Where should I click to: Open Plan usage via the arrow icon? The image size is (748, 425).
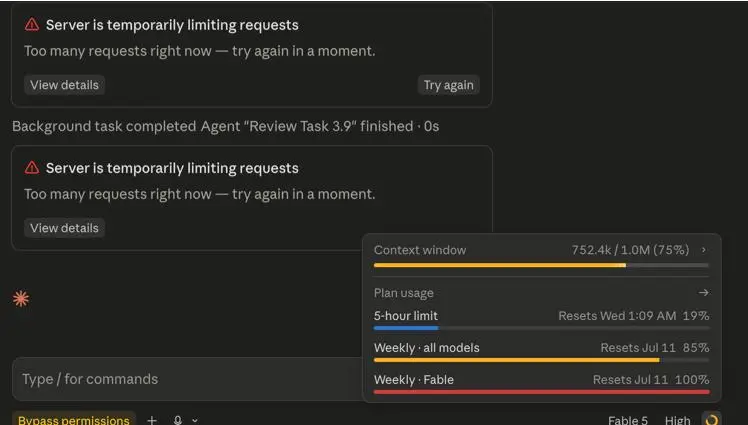(704, 292)
